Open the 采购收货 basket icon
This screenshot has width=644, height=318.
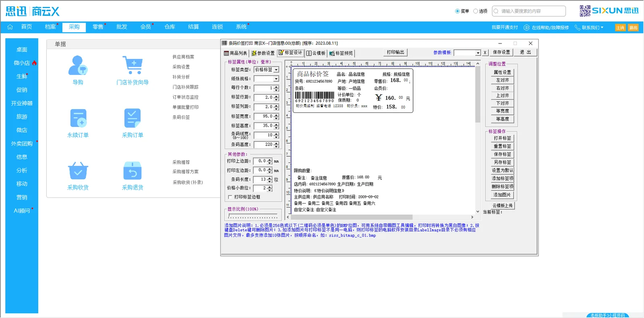coord(78,171)
